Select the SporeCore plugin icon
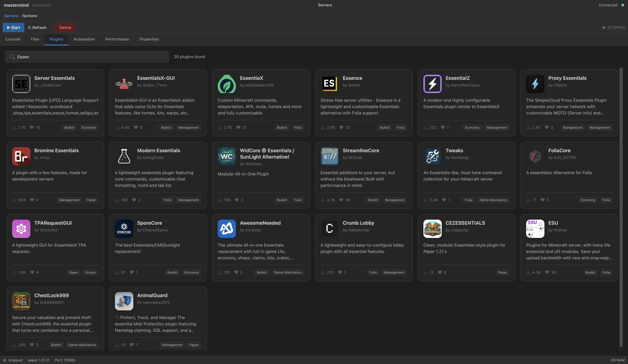The image size is (628, 364). pyautogui.click(x=124, y=229)
